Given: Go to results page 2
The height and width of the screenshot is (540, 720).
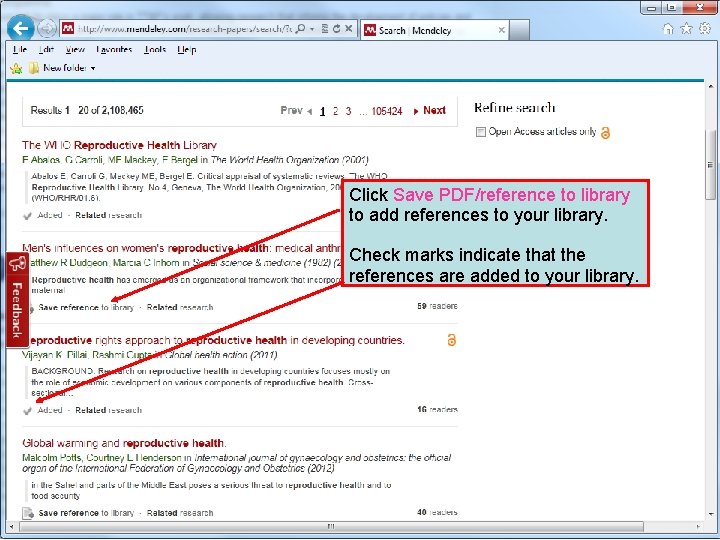Looking at the screenshot, I should pos(336,111).
